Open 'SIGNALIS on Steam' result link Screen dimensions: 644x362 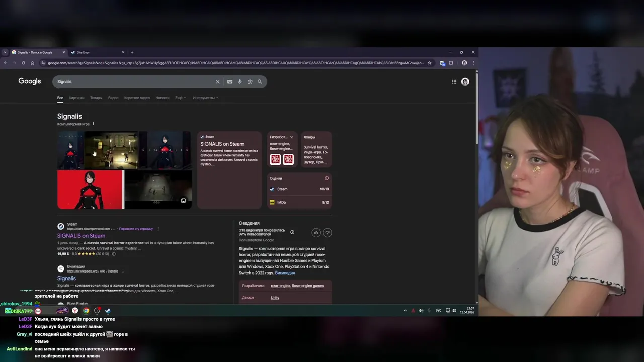(x=81, y=236)
